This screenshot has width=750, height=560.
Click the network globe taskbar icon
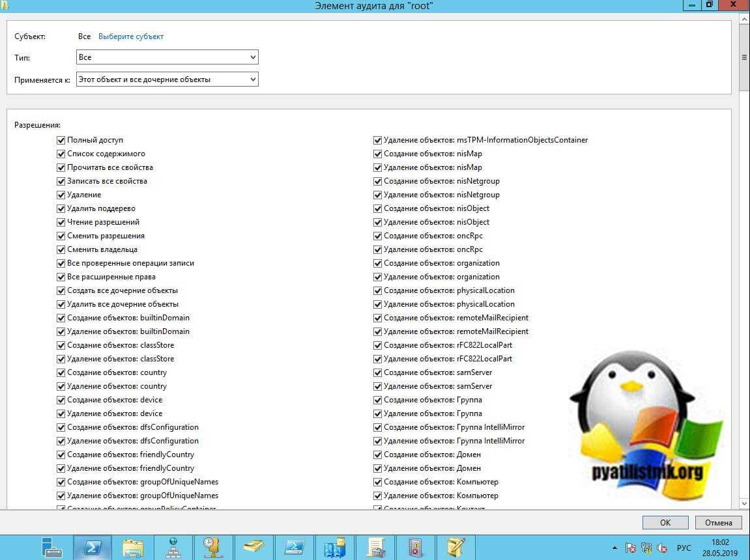tap(173, 546)
